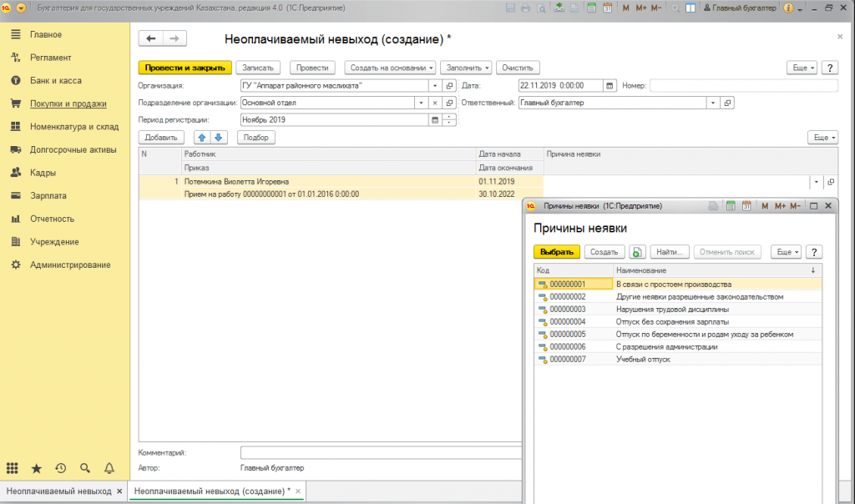Open the Зарплата section in sidebar
The height and width of the screenshot is (504, 855).
(x=48, y=196)
